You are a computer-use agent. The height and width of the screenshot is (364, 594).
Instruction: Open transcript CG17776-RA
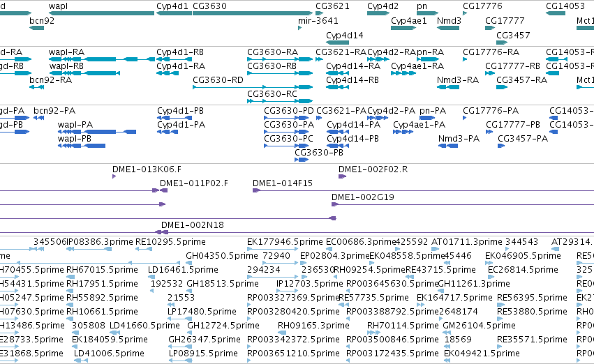pyautogui.click(x=491, y=52)
